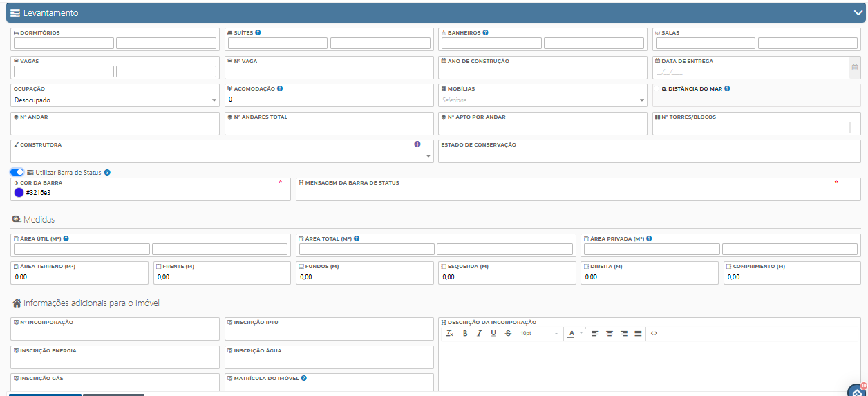
Task: Click the Suítes help icon
Action: tap(258, 32)
